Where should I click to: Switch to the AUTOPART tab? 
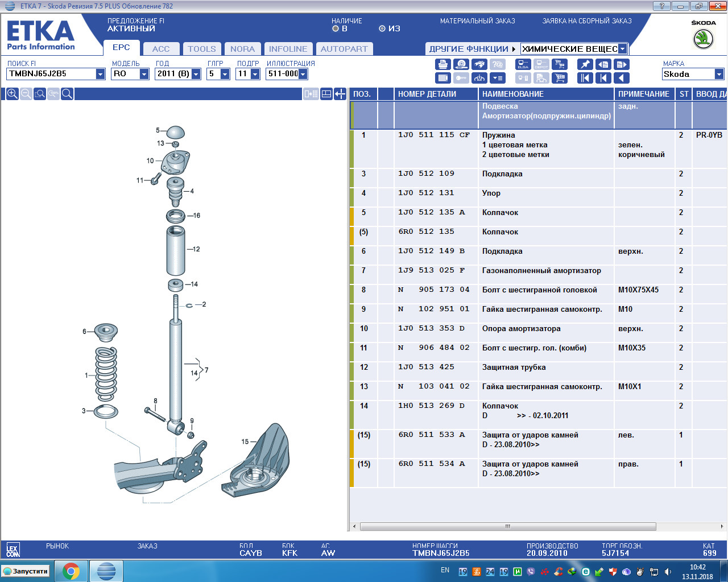pyautogui.click(x=344, y=49)
